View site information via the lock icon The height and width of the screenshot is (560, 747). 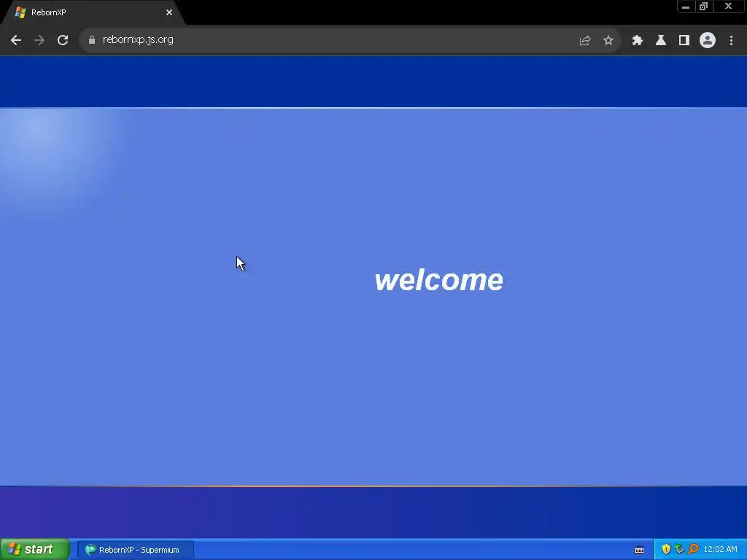[92, 40]
